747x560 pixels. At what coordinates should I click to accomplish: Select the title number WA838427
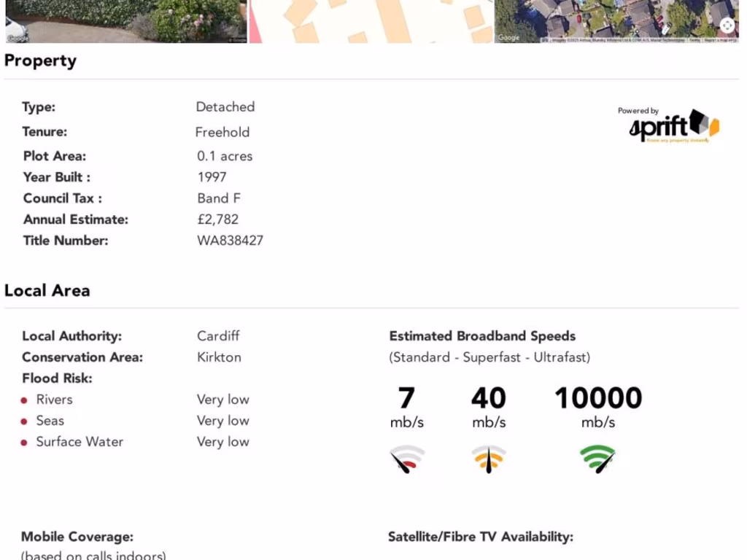[230, 241]
